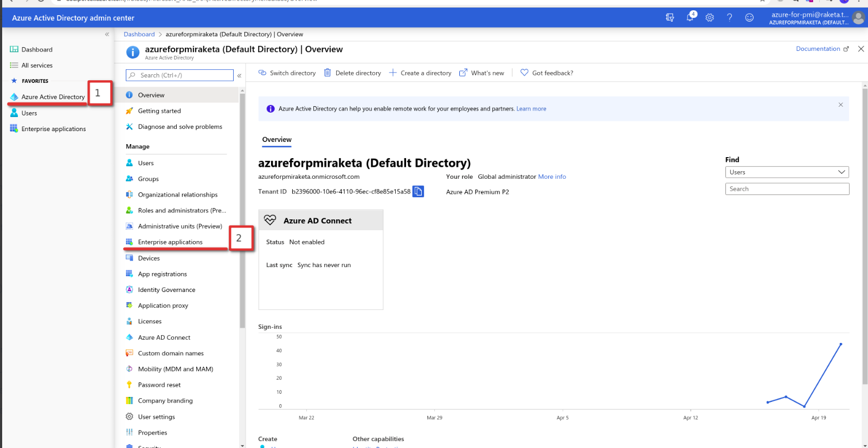Click the blue info icon beside page title

(133, 52)
